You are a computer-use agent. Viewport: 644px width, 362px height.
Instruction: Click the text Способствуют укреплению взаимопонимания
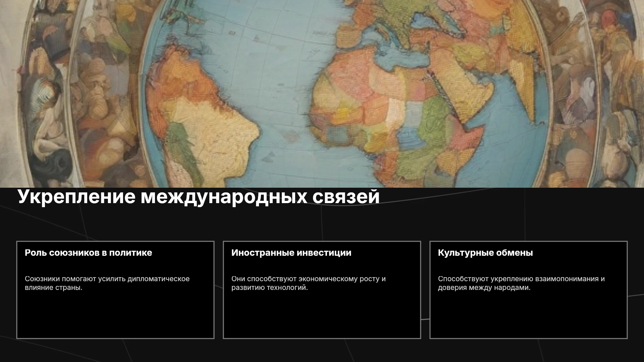click(x=521, y=283)
